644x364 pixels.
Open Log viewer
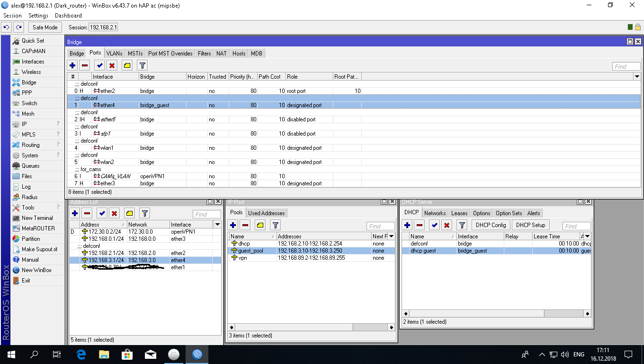pyautogui.click(x=26, y=187)
